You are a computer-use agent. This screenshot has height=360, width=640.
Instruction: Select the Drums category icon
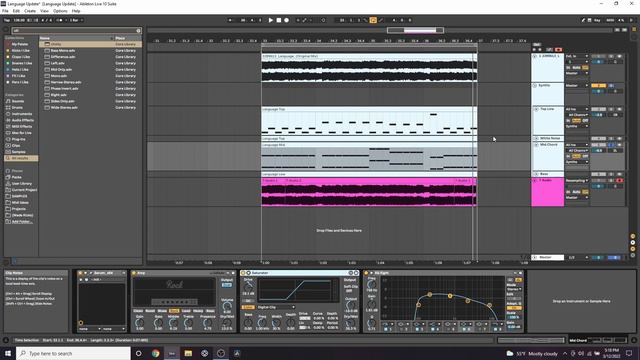8,107
